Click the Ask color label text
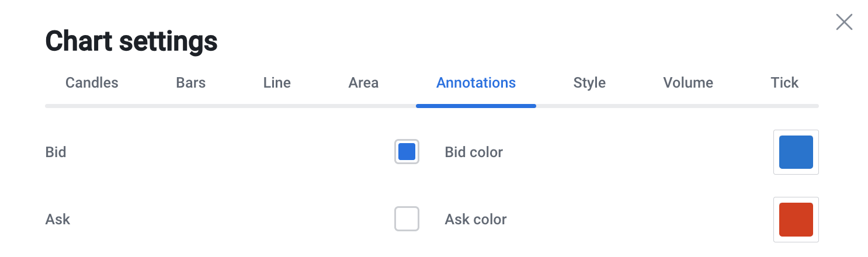Viewport: 868px width, 257px height. coord(475,220)
